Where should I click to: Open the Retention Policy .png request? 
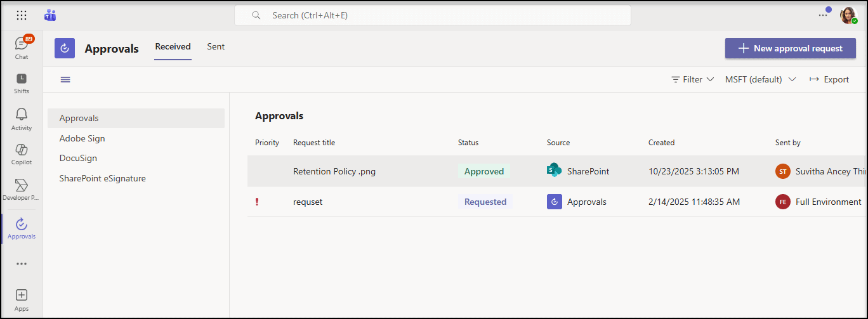334,171
